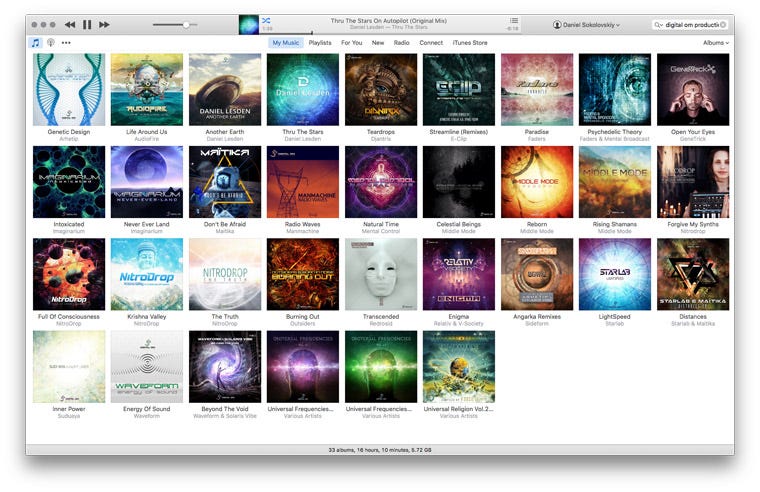This screenshot has height=492, width=760.
Task: Expand the Albums view options dropdown
Action: 716,43
